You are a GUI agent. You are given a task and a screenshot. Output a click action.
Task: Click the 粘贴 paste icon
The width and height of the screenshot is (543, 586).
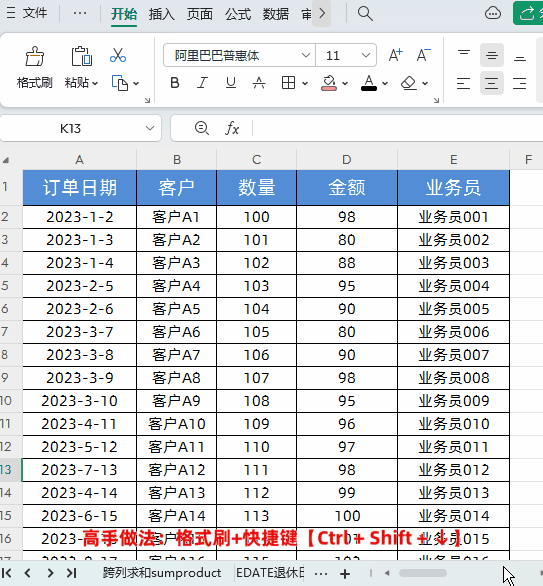click(81, 56)
